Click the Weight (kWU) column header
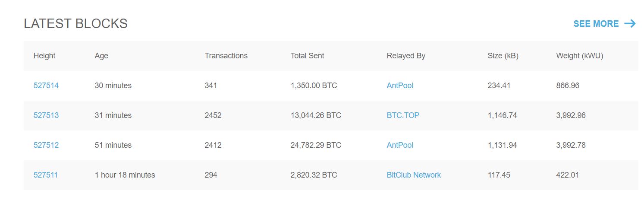Viewport: 644px width, 210px height. click(x=579, y=56)
